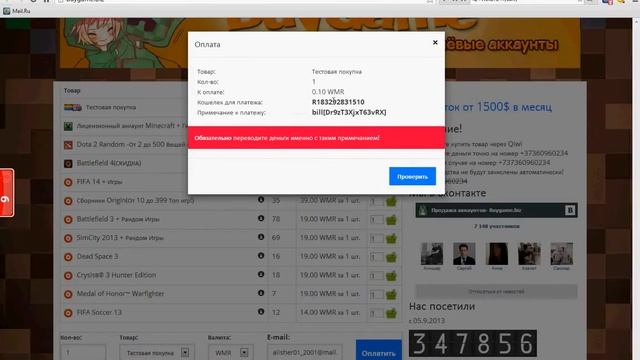Click the Проверить button

[412, 176]
